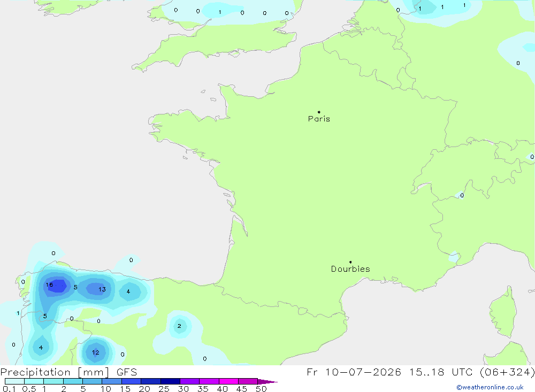Pick the 30–35 mm legend color swatch
Viewport: 535px width, 392px height.
tap(189, 381)
